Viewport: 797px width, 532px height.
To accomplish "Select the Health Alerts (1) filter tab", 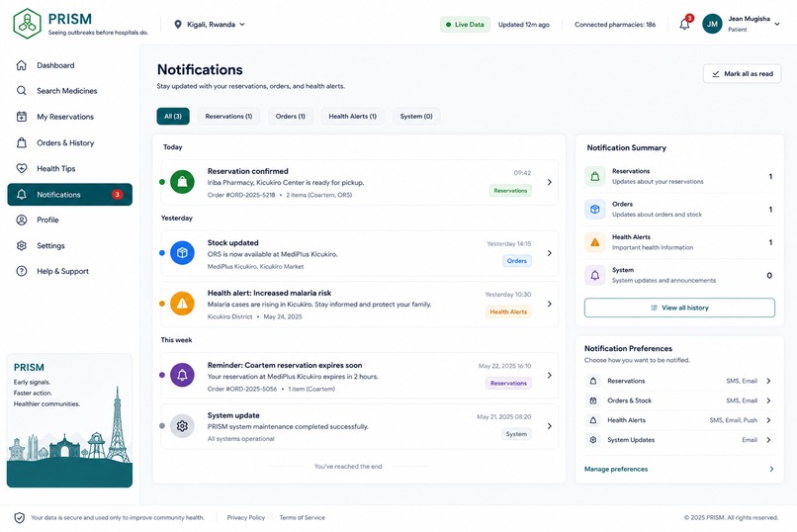I will tap(352, 117).
